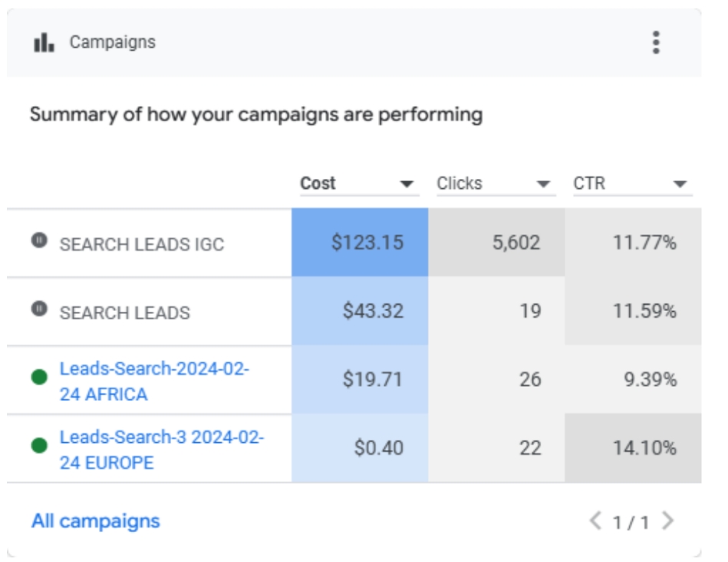Click the $19.71 cost cell
Screen dimensions: 728x562
(x=360, y=379)
